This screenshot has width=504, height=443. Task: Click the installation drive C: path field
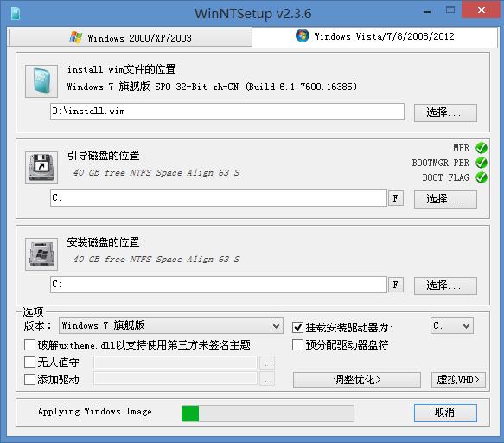coord(218,285)
